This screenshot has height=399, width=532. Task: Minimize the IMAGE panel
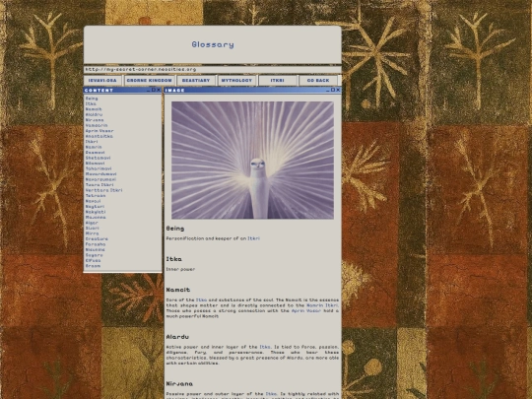coord(328,91)
